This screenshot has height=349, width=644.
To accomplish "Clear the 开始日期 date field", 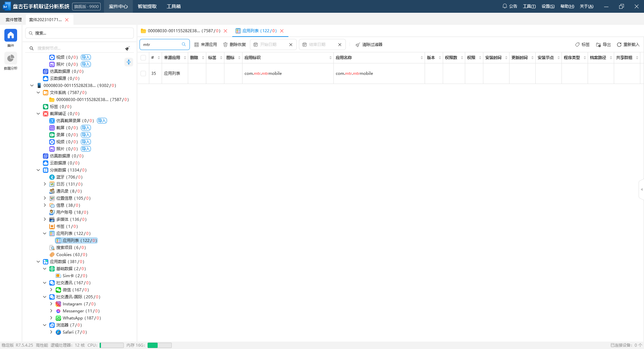I will click(x=291, y=45).
